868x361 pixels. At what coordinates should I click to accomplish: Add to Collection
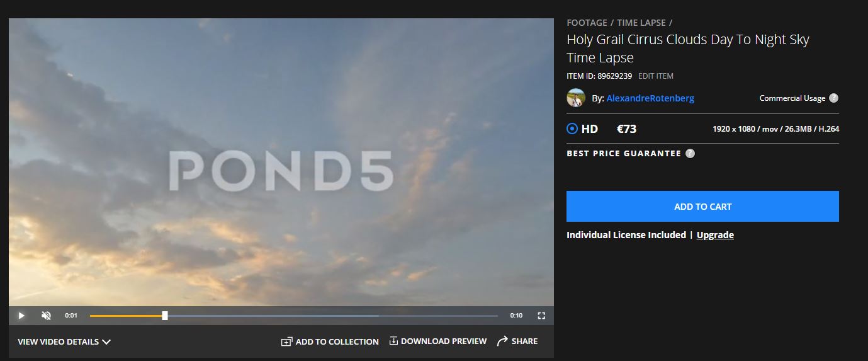[x=330, y=341]
